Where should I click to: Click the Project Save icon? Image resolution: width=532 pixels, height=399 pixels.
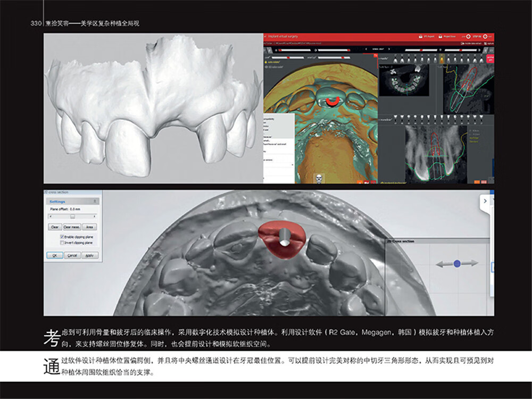tap(446, 36)
